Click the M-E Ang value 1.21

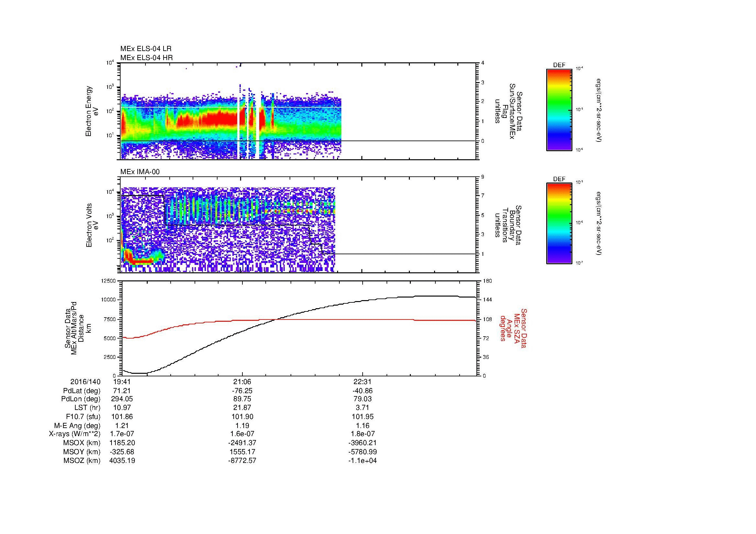(122, 425)
